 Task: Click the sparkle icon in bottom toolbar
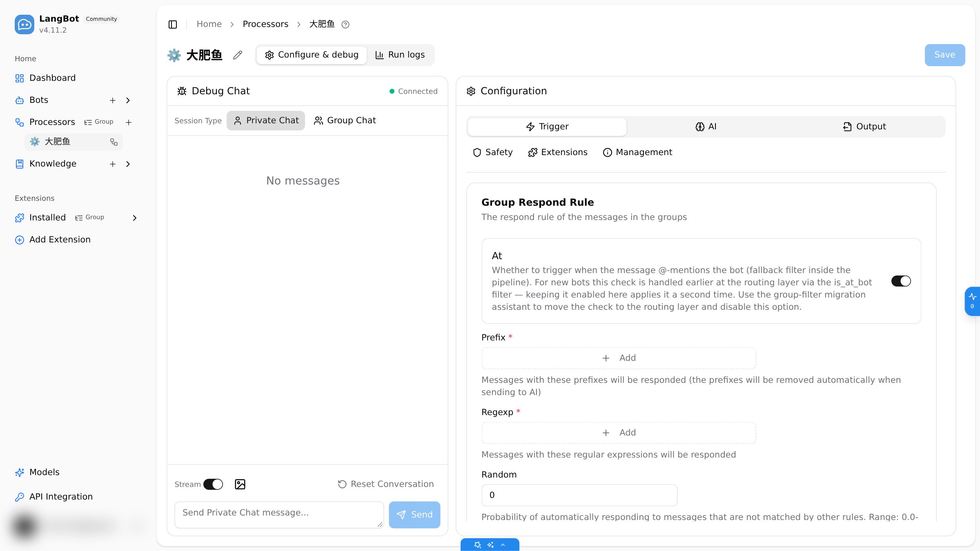click(x=490, y=545)
